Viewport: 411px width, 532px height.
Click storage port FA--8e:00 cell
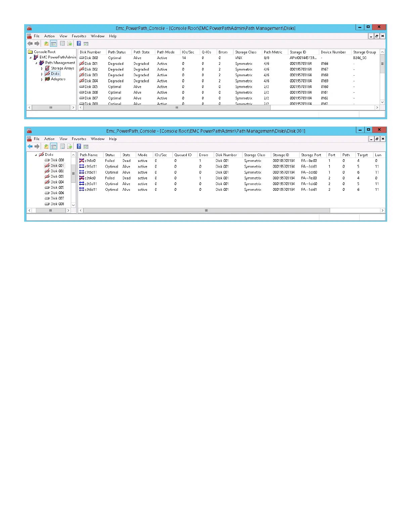tap(309, 161)
